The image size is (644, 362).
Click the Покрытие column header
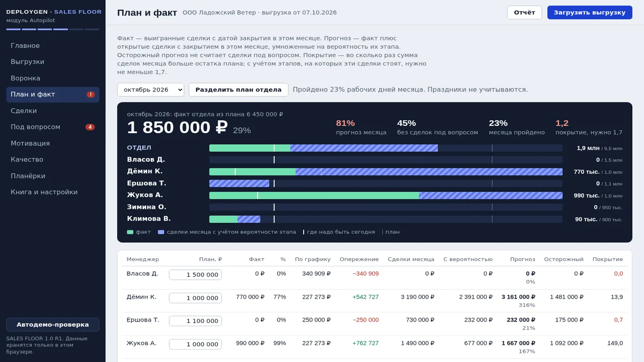[x=608, y=259]
